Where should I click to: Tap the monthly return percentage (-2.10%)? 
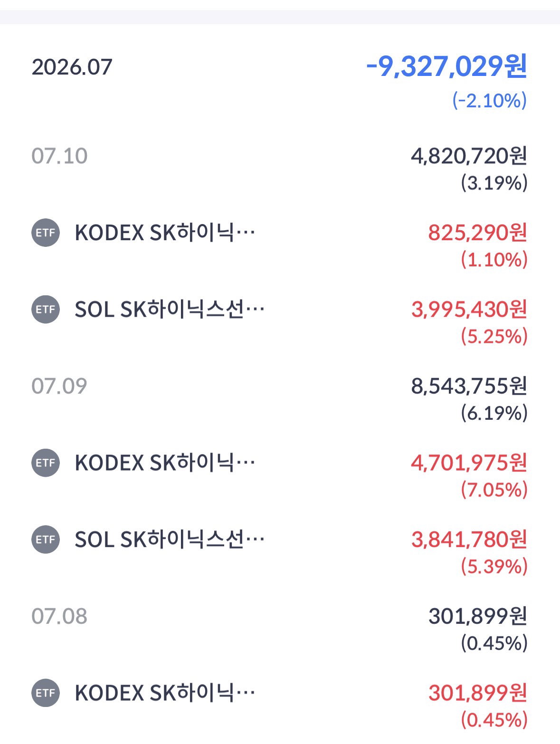pyautogui.click(x=490, y=101)
